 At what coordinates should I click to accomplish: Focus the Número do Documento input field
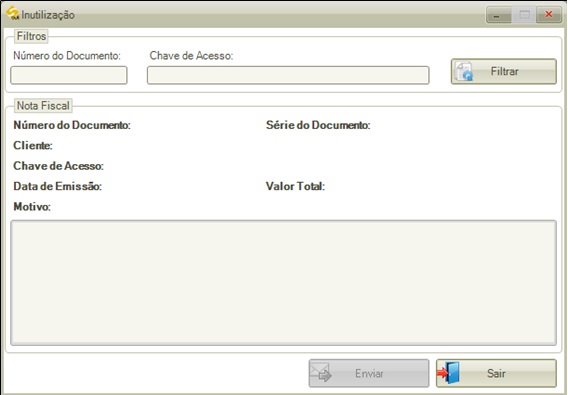point(69,75)
